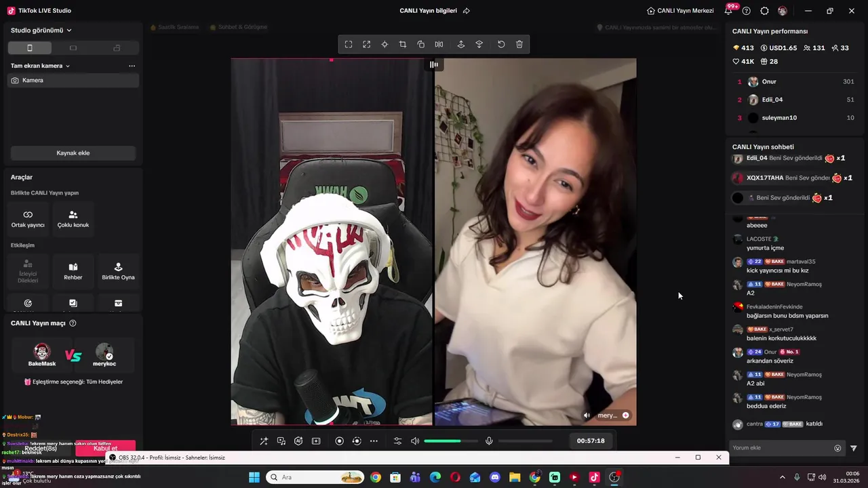Open Discord from the taskbar
Image resolution: width=868 pixels, height=488 pixels.
(495, 477)
